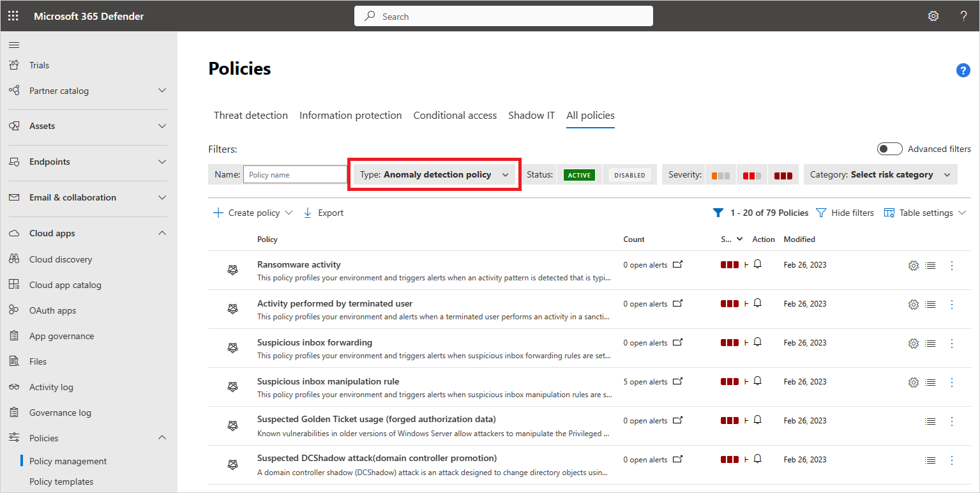This screenshot has width=980, height=493.
Task: Switch to the Information protection tab
Action: tap(351, 116)
